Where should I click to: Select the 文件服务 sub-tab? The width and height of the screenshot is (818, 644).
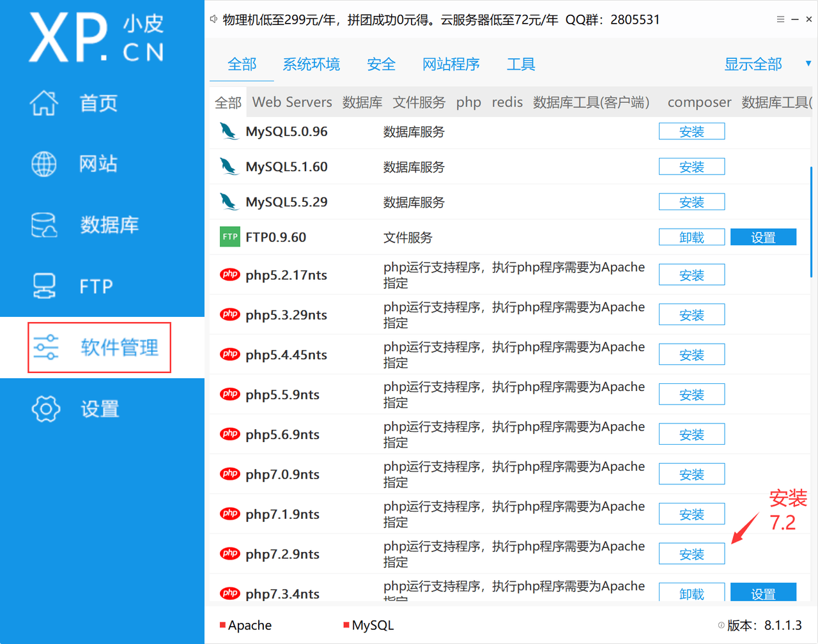419,102
